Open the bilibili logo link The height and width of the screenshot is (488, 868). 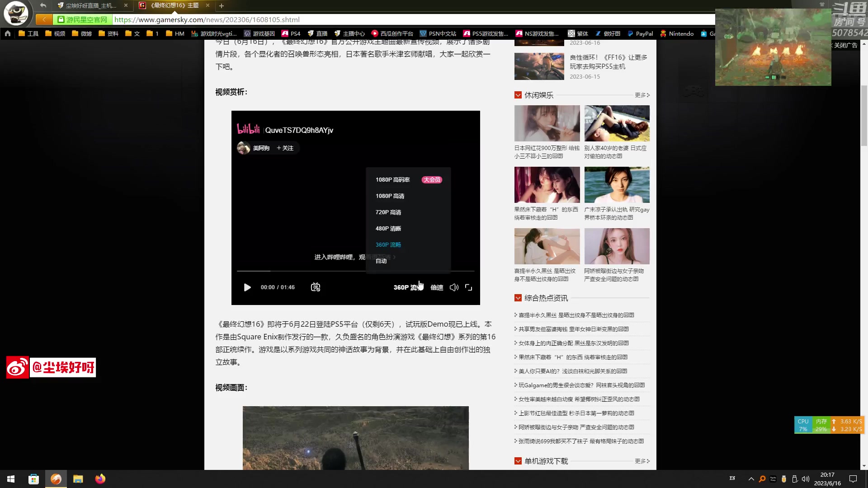pyautogui.click(x=248, y=129)
